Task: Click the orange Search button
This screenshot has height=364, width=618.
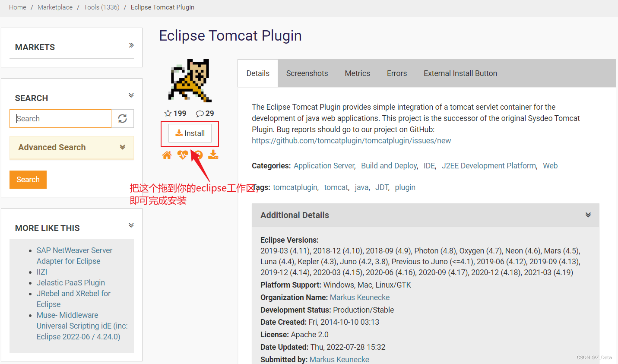Action: pyautogui.click(x=28, y=179)
